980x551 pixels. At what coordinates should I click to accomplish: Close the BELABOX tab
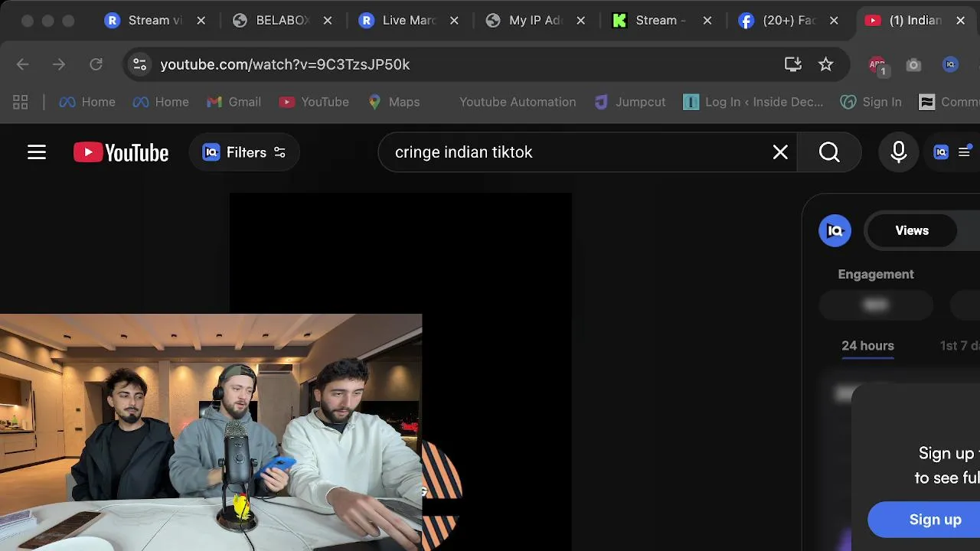(x=328, y=21)
